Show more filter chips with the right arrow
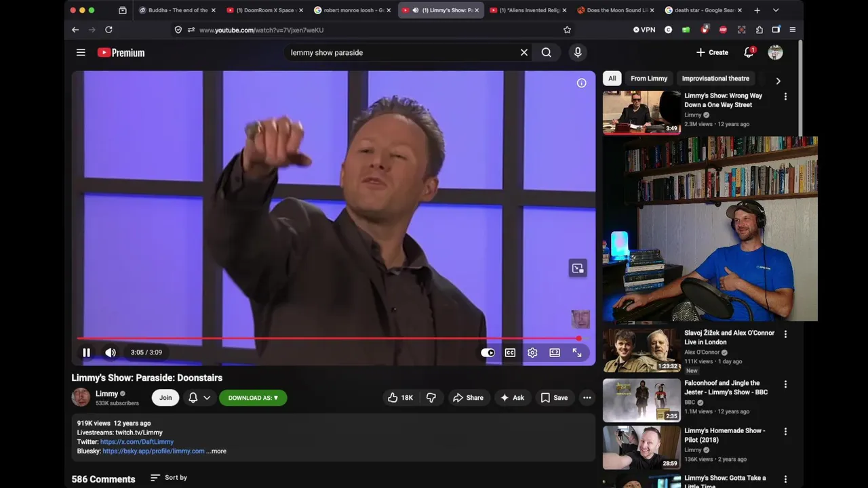 778,81
